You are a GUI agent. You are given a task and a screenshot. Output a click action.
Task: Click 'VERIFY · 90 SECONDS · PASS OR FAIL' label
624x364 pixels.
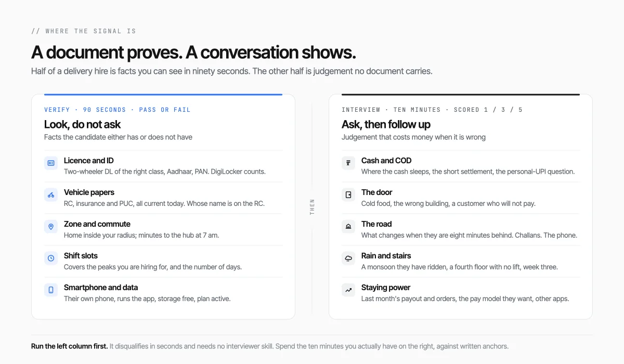(x=118, y=110)
